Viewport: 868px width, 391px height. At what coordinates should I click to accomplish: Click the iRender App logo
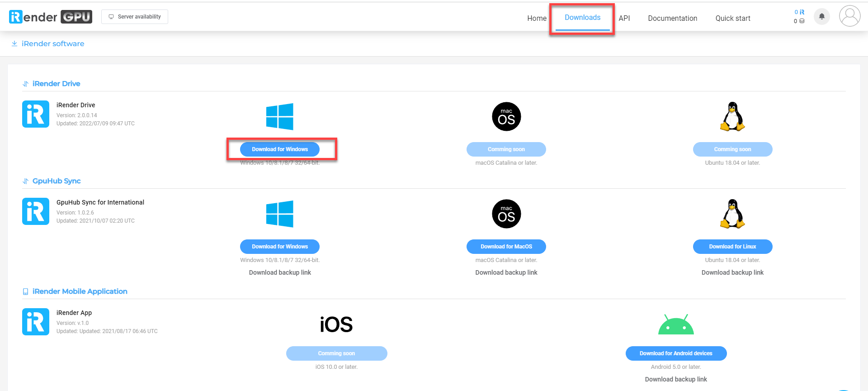pos(36,322)
